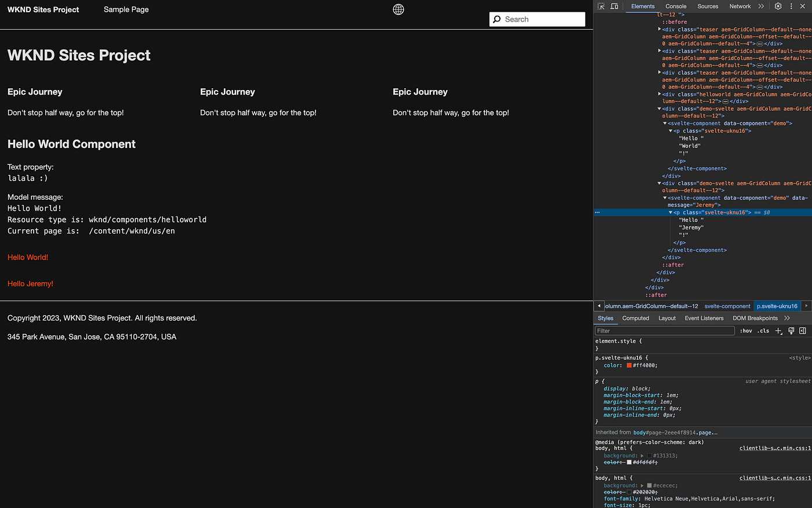Select the "World" text node in DOM tree

click(690, 146)
